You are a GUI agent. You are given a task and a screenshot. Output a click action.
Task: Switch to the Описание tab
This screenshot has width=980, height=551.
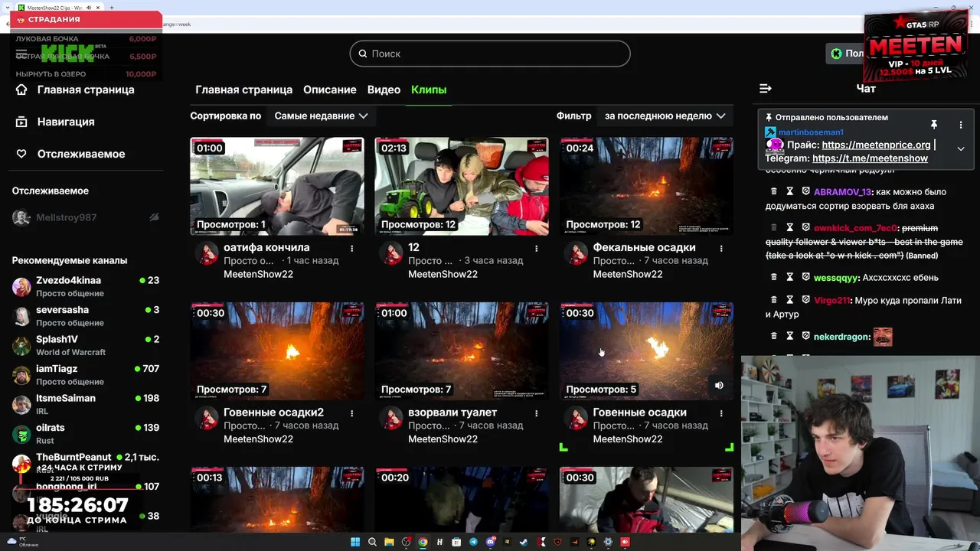(x=329, y=90)
